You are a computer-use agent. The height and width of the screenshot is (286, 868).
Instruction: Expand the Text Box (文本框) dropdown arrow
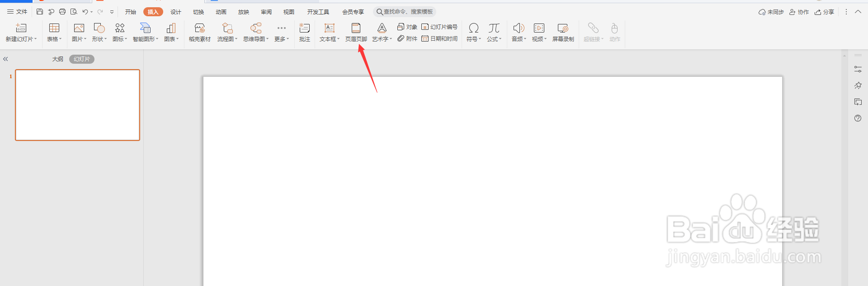[x=339, y=39]
